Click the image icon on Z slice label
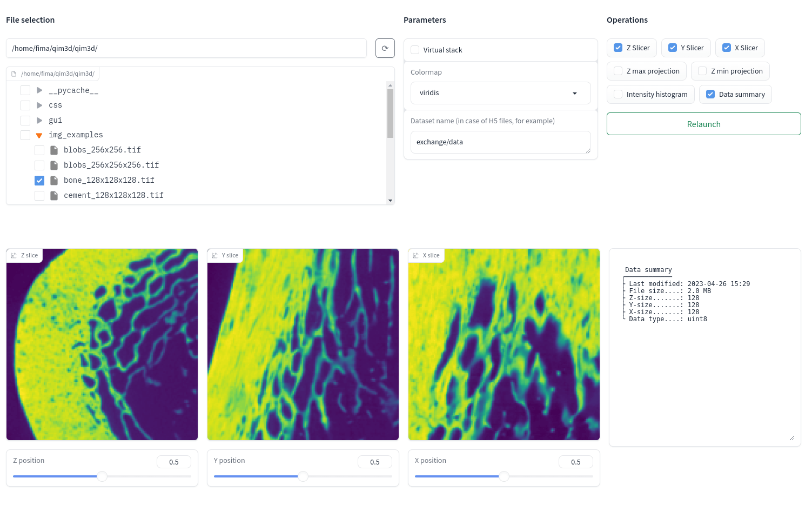Image resolution: width=812 pixels, height=511 pixels. (x=14, y=255)
